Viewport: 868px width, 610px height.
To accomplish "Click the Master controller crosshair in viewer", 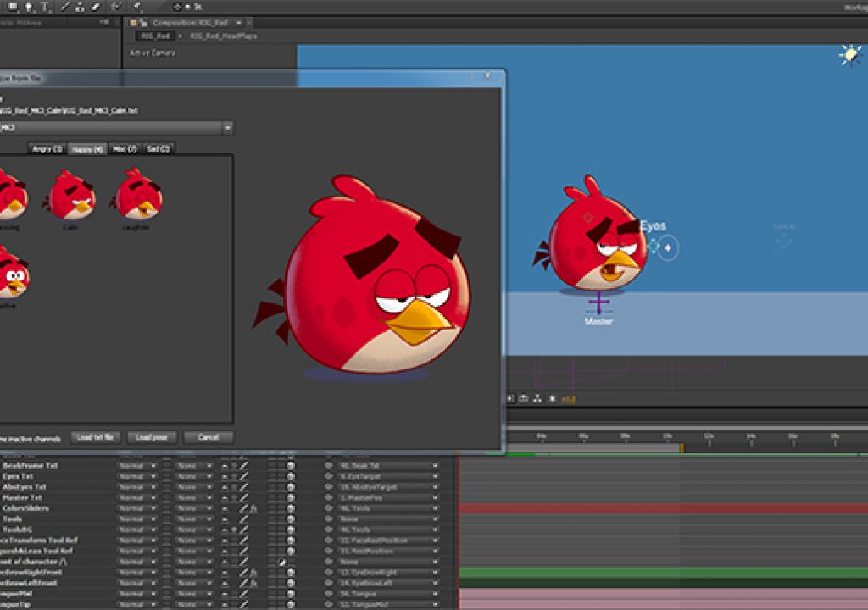I will coord(599,302).
